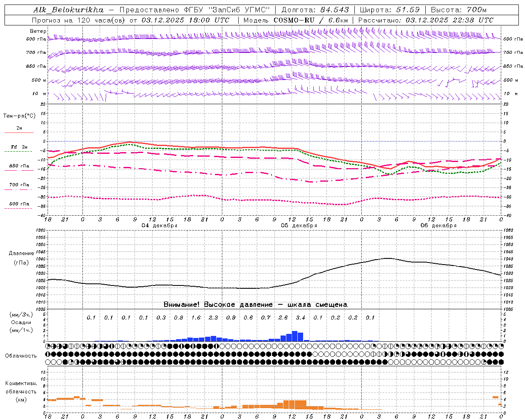Viewport: 525px width, 420px height.
Task: Click the 04 декабря date label
Action: tap(159, 226)
